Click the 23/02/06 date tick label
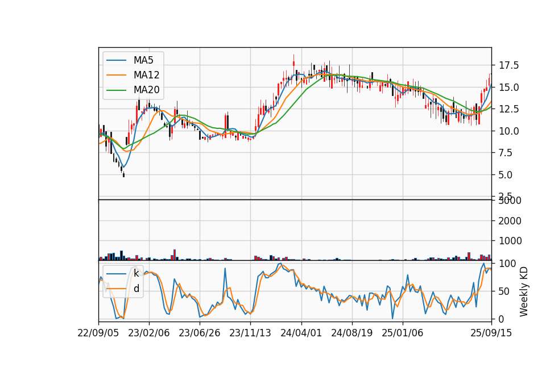This screenshot has height=392, width=546. 149,333
